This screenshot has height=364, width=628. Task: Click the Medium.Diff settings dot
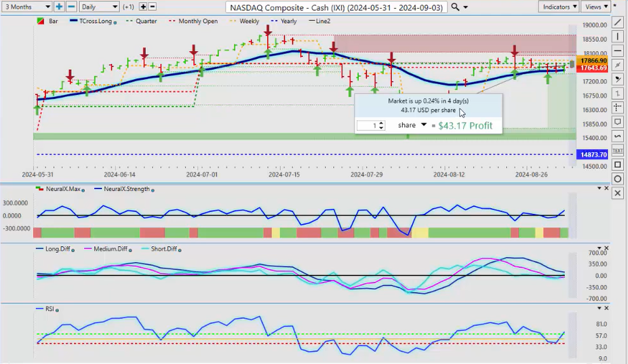click(x=130, y=250)
